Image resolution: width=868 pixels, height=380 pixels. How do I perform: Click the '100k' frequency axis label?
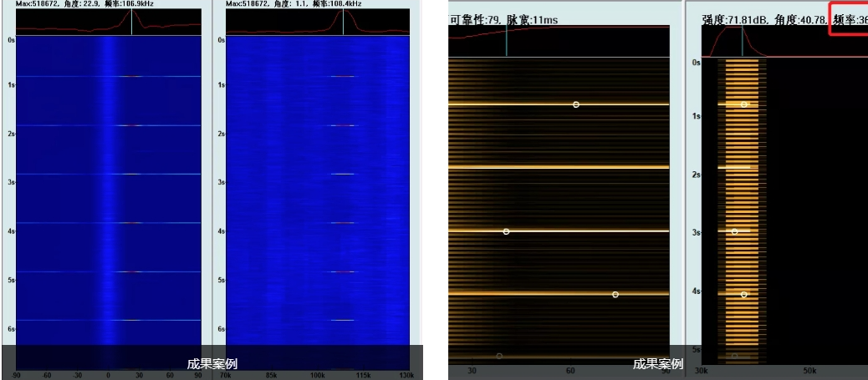pyautogui.click(x=318, y=376)
